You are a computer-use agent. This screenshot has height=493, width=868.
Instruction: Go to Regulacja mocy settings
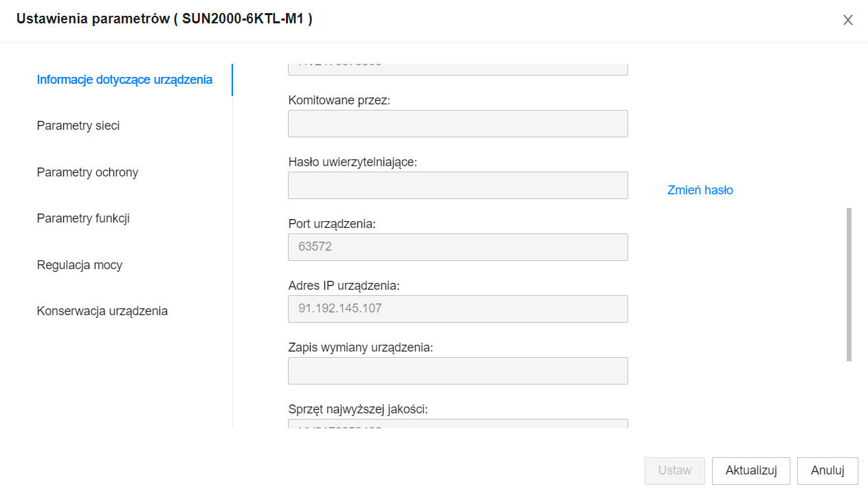80,265
